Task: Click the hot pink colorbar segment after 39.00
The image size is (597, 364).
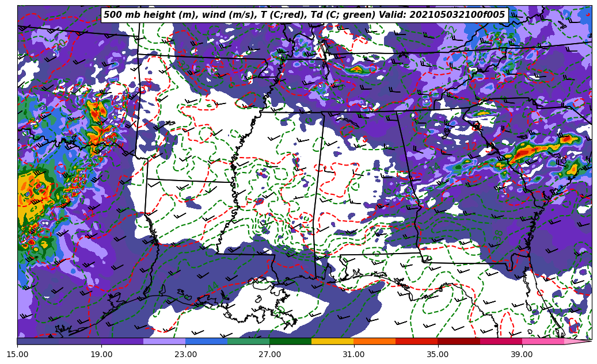Action: (542, 341)
